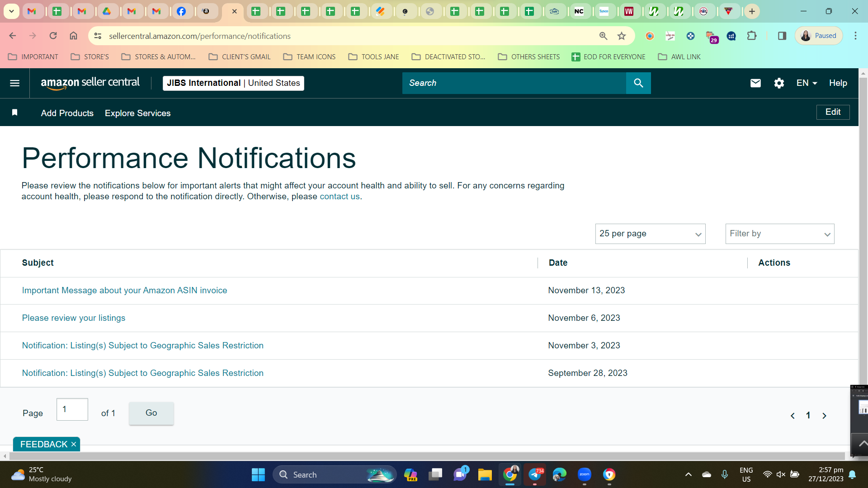The height and width of the screenshot is (488, 868).
Task: Open the clock and date panel
Action: [826, 474]
